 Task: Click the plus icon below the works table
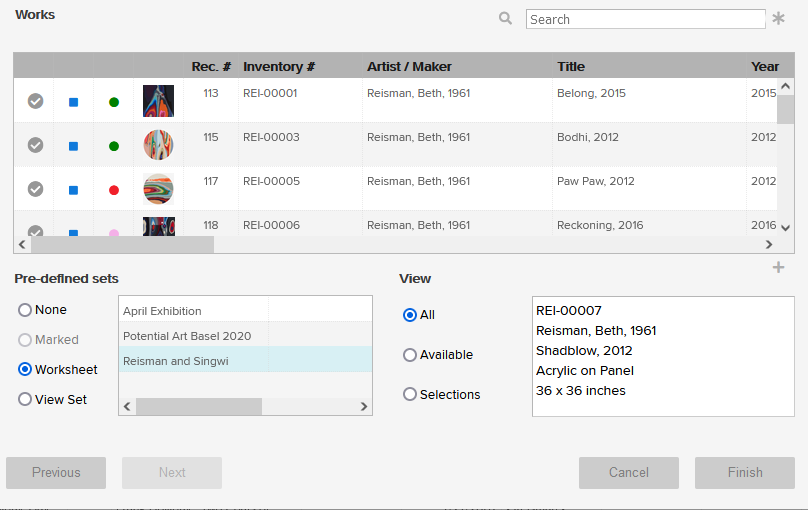(x=778, y=267)
